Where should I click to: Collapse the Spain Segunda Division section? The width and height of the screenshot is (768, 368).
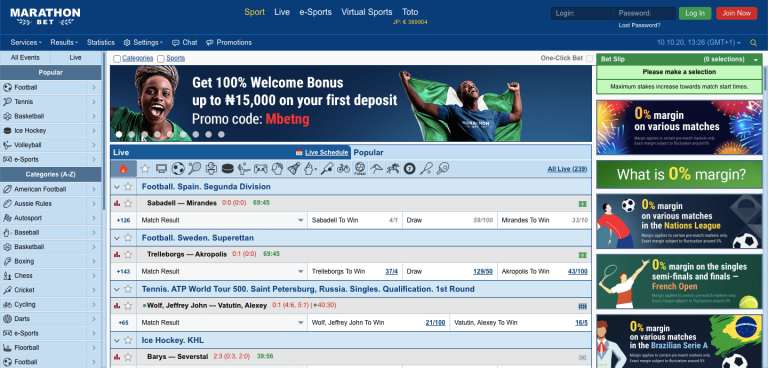[x=117, y=187]
